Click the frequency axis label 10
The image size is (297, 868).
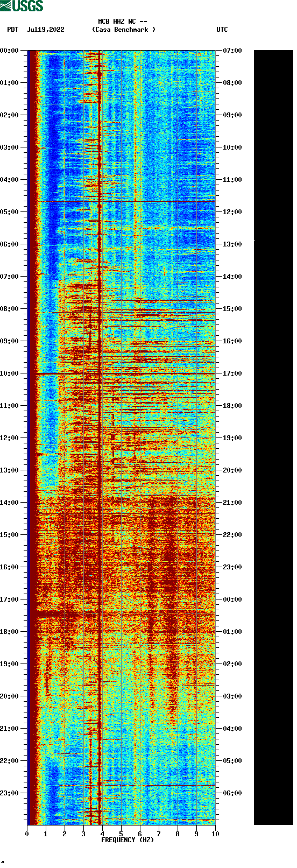click(215, 834)
